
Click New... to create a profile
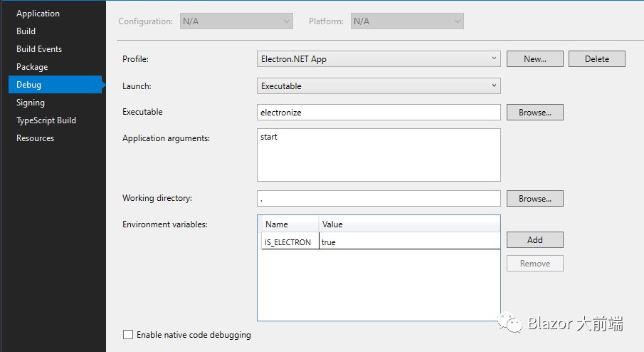click(534, 59)
